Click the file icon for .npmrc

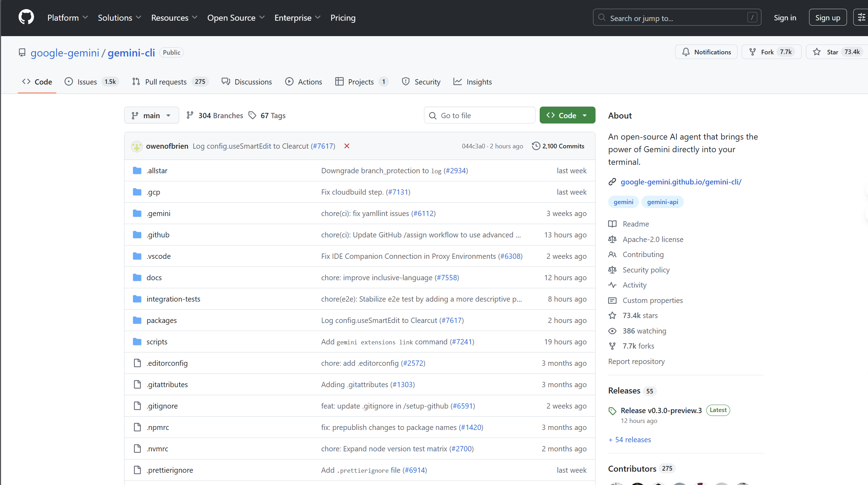(137, 427)
